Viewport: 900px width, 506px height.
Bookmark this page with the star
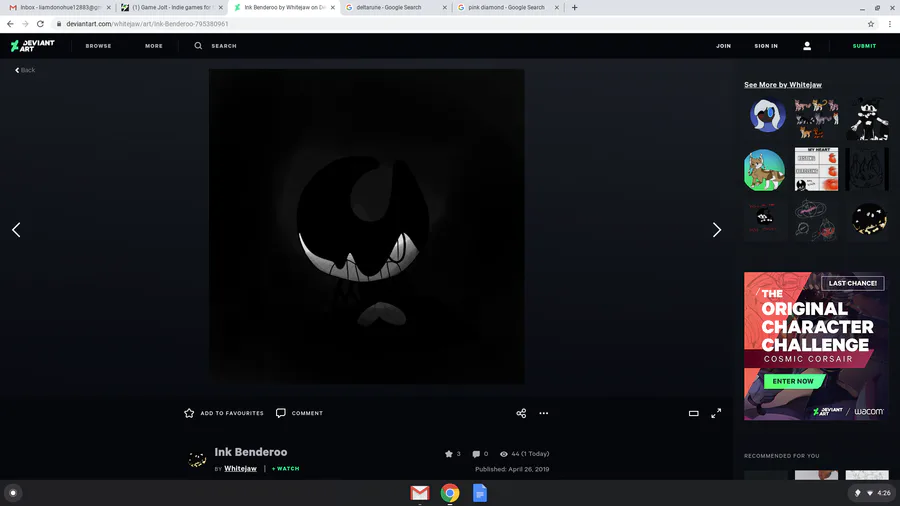pyautogui.click(x=871, y=24)
